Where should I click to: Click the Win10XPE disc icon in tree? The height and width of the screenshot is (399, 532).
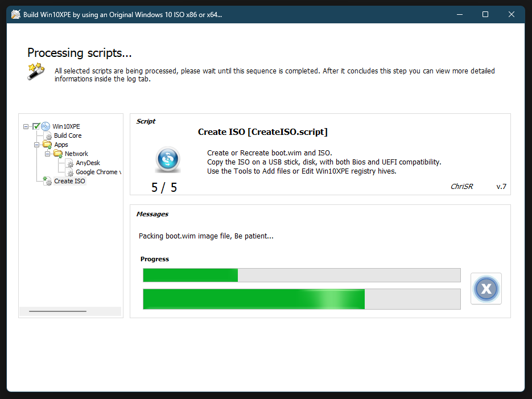tap(46, 126)
